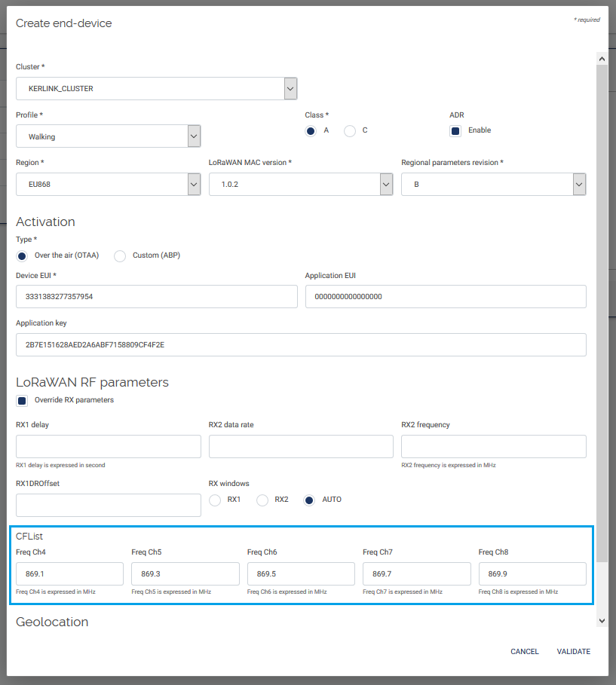Expand the Profile dropdown showing Walking
Image resolution: width=616 pixels, height=685 pixels.
(194, 136)
